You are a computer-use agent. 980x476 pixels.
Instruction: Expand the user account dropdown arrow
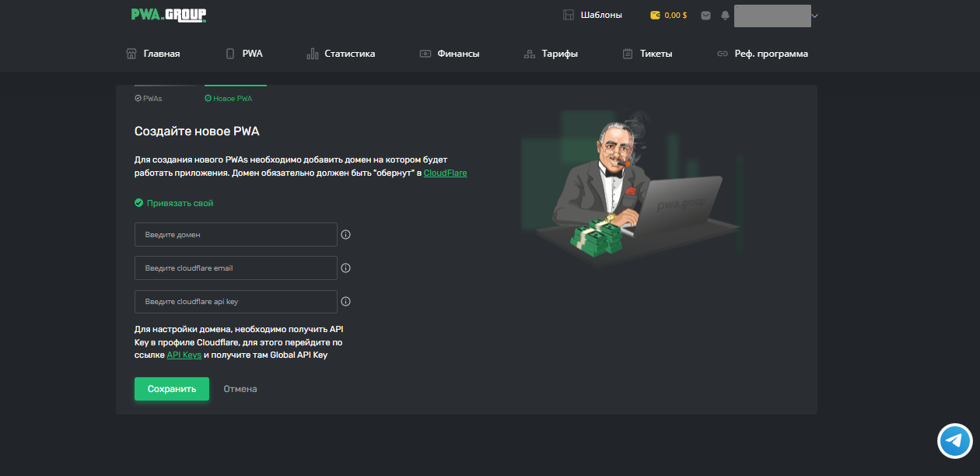pyautogui.click(x=815, y=16)
